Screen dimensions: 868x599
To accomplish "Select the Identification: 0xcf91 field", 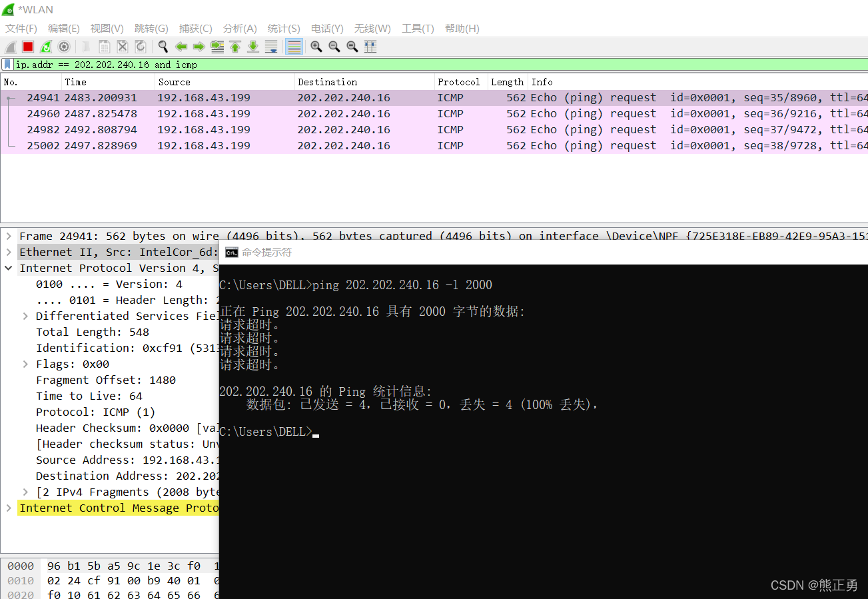I will 127,348.
